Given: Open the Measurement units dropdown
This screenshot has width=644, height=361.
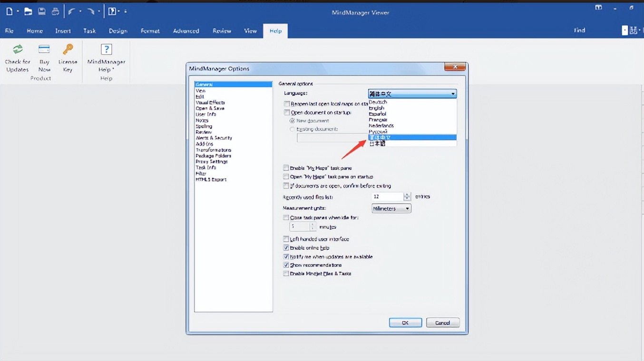Looking at the screenshot, I should pos(391,209).
